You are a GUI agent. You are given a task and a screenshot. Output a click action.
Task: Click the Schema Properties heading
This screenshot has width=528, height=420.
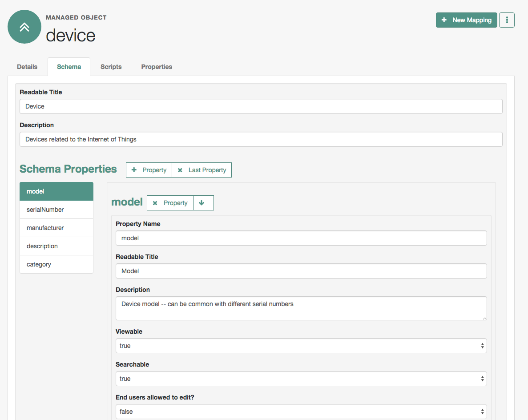click(68, 169)
